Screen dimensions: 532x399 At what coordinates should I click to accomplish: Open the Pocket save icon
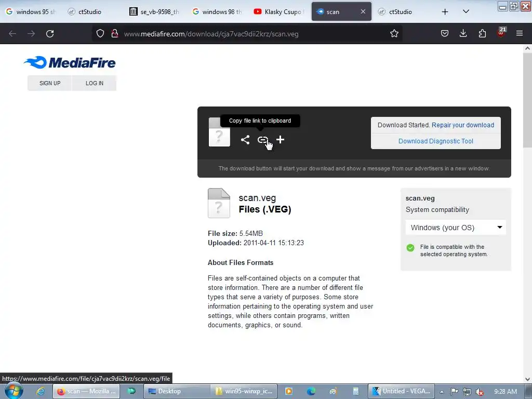coord(445,34)
